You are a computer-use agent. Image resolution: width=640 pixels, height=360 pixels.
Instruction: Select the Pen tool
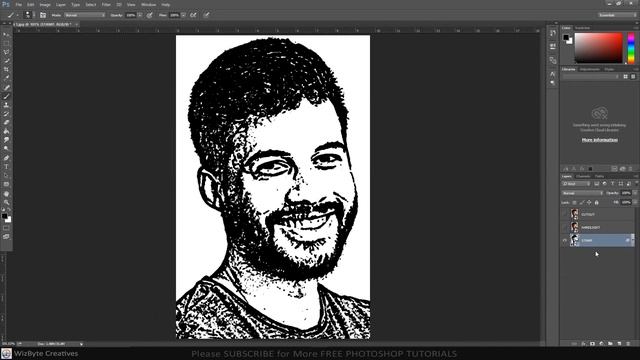pos(6,158)
